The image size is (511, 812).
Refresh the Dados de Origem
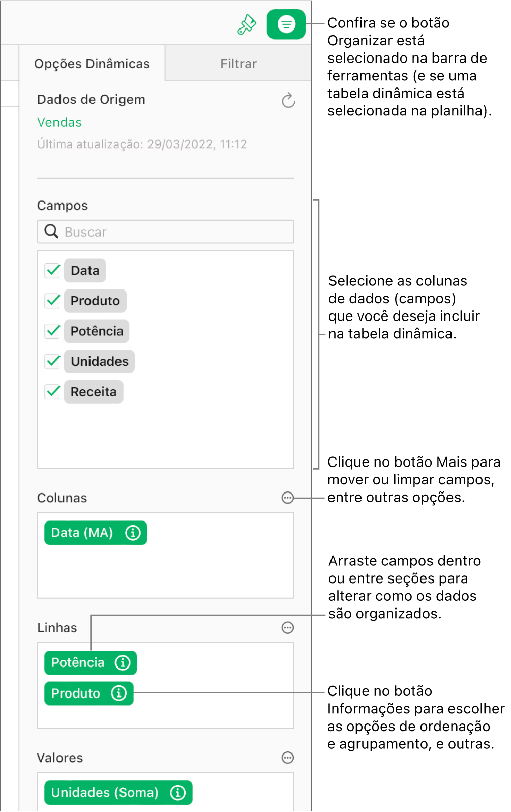[x=288, y=100]
